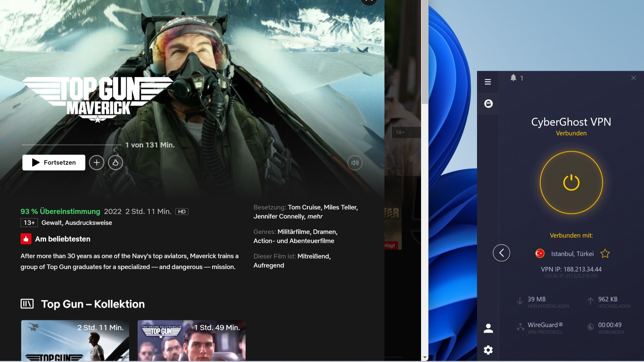Click the Top Gun Kollektion icon
Image resolution: width=644 pixels, height=362 pixels.
(27, 304)
